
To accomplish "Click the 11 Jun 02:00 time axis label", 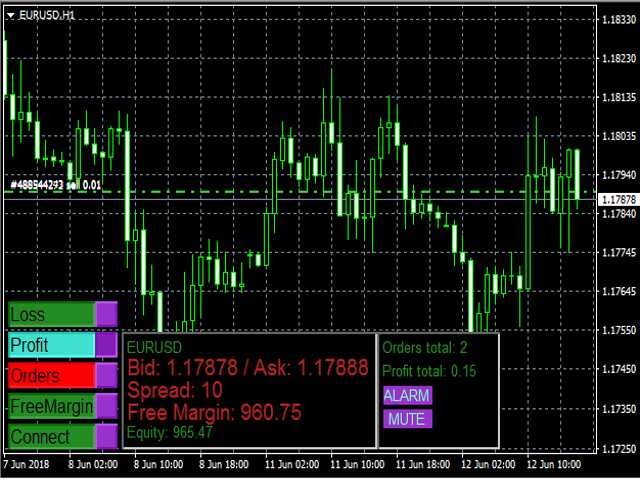I will pyautogui.click(x=292, y=464).
